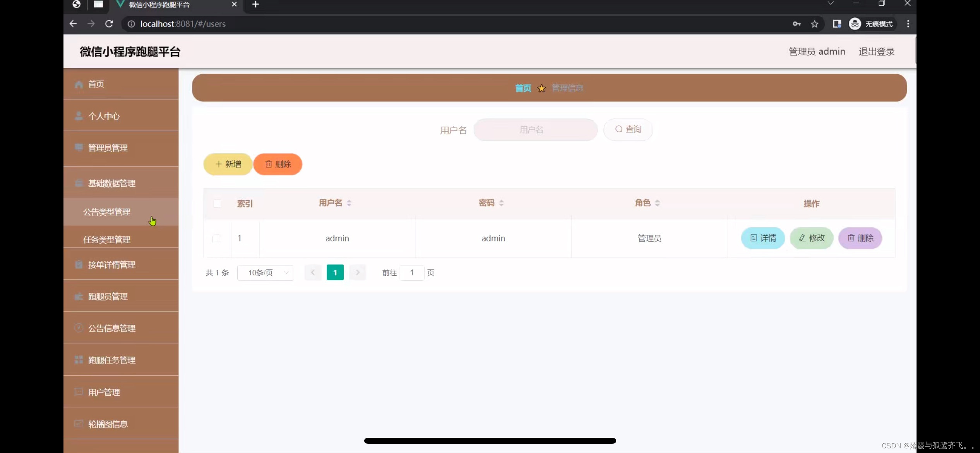Click the incognito 无痕模式 profile icon
Viewport: 980px width, 453px height.
[855, 24]
